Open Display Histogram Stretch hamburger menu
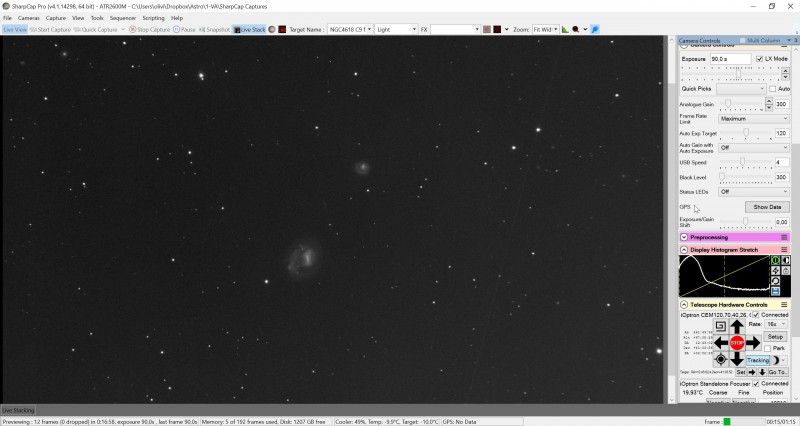 pos(784,250)
